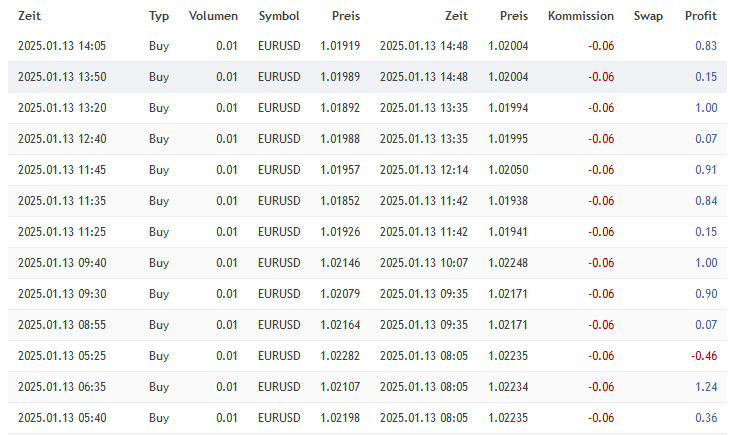
Task: Click the Symbol column header
Action: (x=278, y=17)
